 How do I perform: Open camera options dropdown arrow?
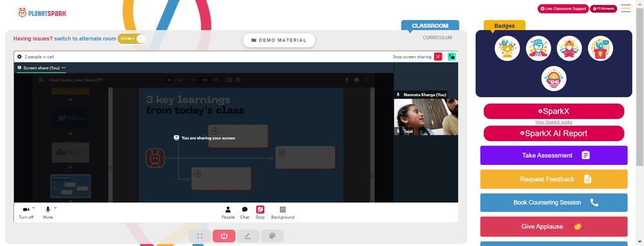coord(33,208)
